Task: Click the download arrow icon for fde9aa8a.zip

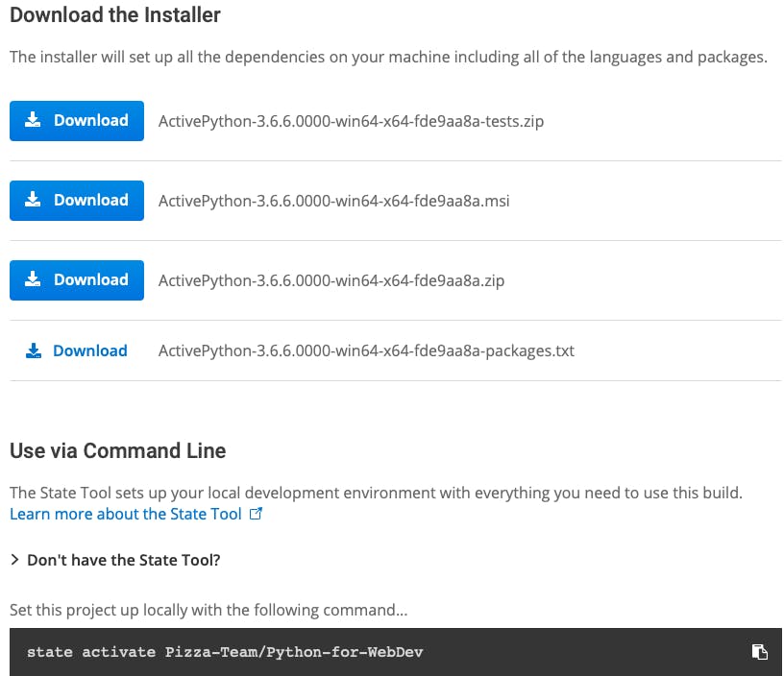Action: [x=34, y=280]
